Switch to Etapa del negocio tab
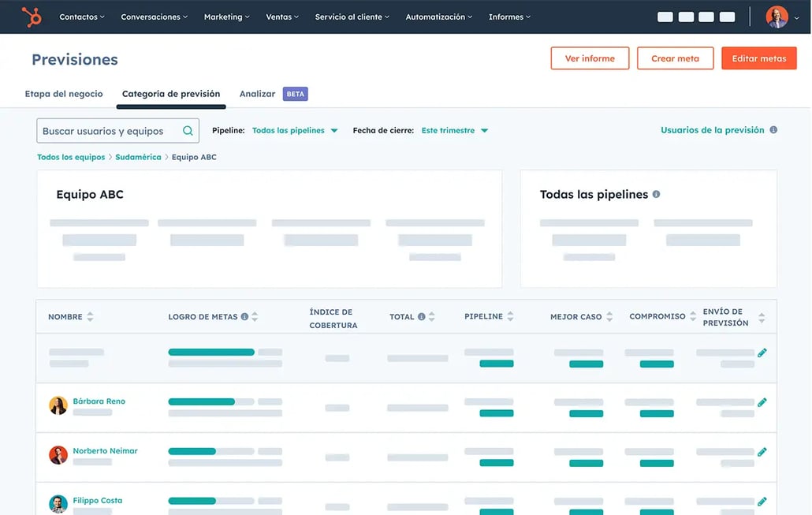 point(64,94)
